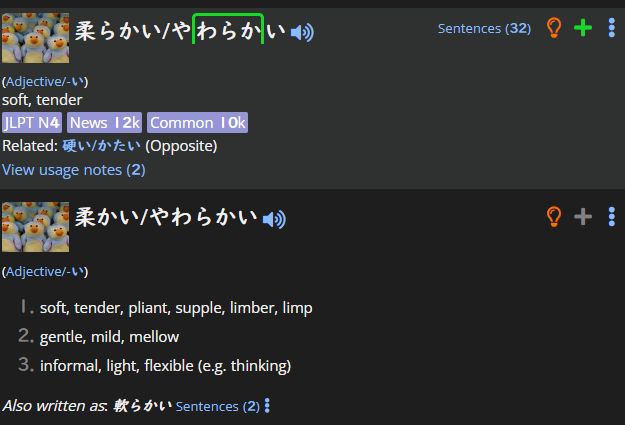The image size is (625, 425).
Task: Play audio for 柔らかい entry
Action: coord(302,32)
